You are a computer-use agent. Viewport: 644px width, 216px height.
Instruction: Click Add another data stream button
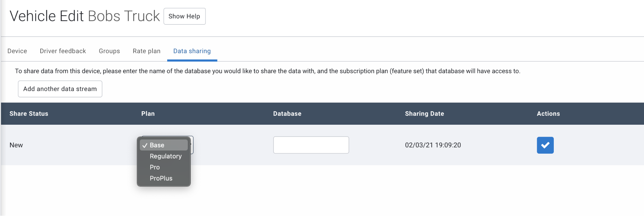tap(60, 89)
